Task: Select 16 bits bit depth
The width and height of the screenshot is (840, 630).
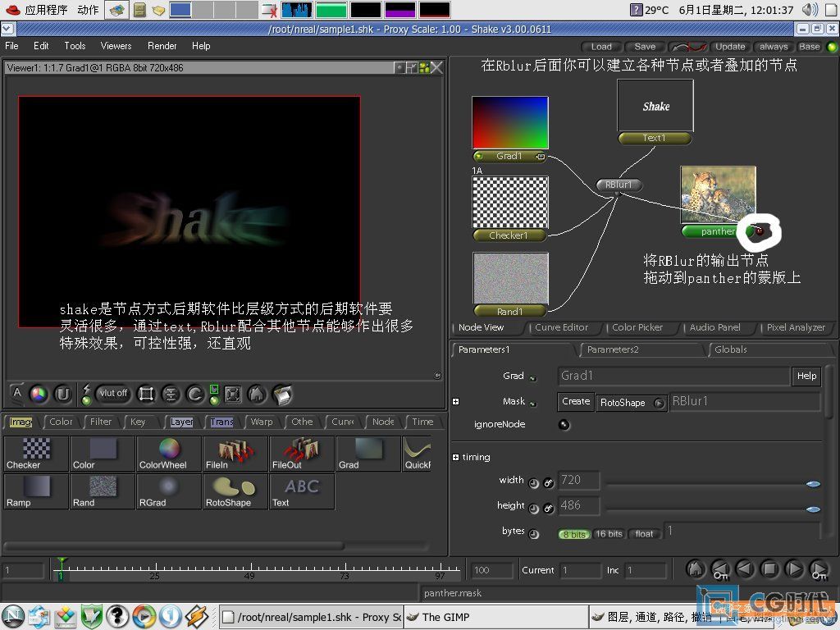Action: click(x=609, y=534)
